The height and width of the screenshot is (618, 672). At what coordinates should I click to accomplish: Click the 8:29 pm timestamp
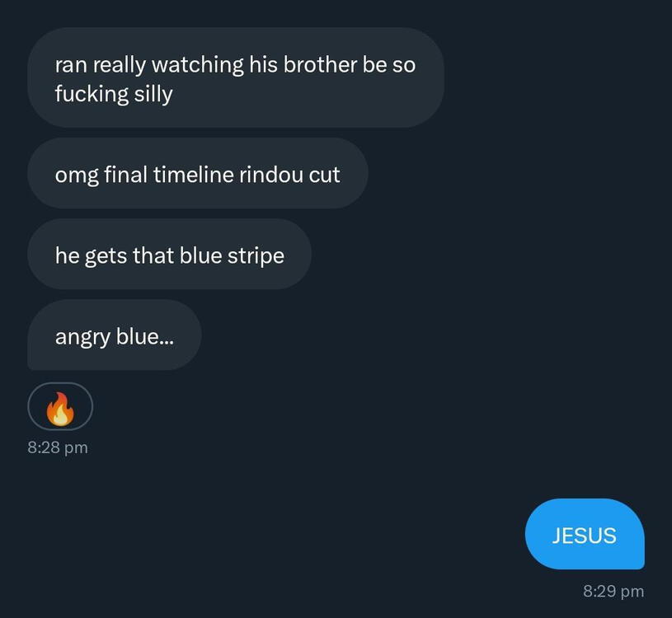click(x=613, y=592)
